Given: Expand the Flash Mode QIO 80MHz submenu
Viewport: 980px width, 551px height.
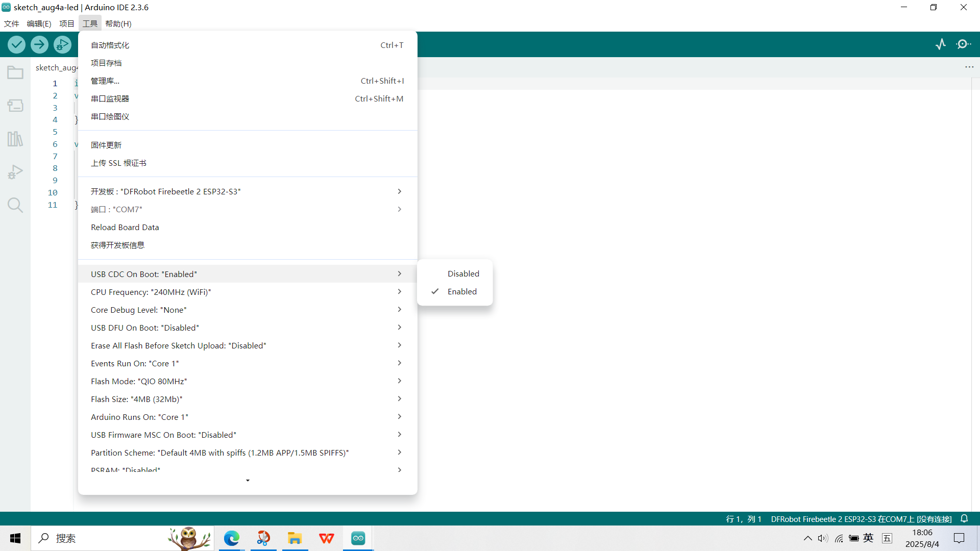Looking at the screenshot, I should point(248,381).
